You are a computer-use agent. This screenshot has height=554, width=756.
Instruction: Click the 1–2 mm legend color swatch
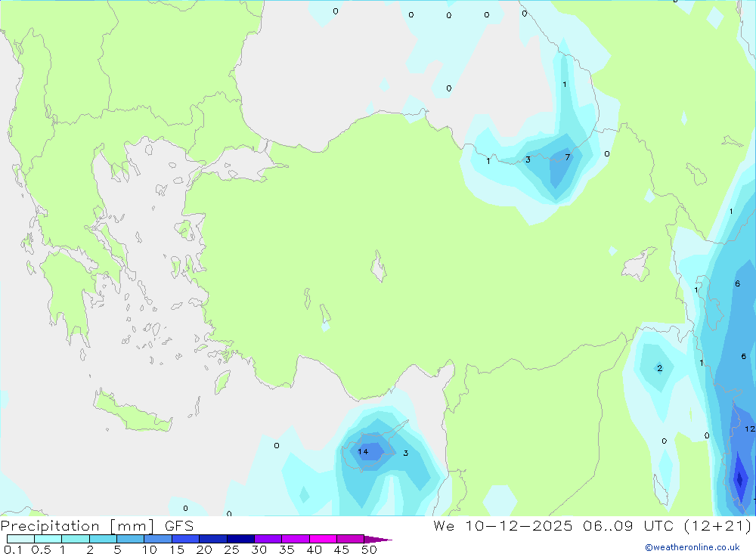[x=76, y=539]
